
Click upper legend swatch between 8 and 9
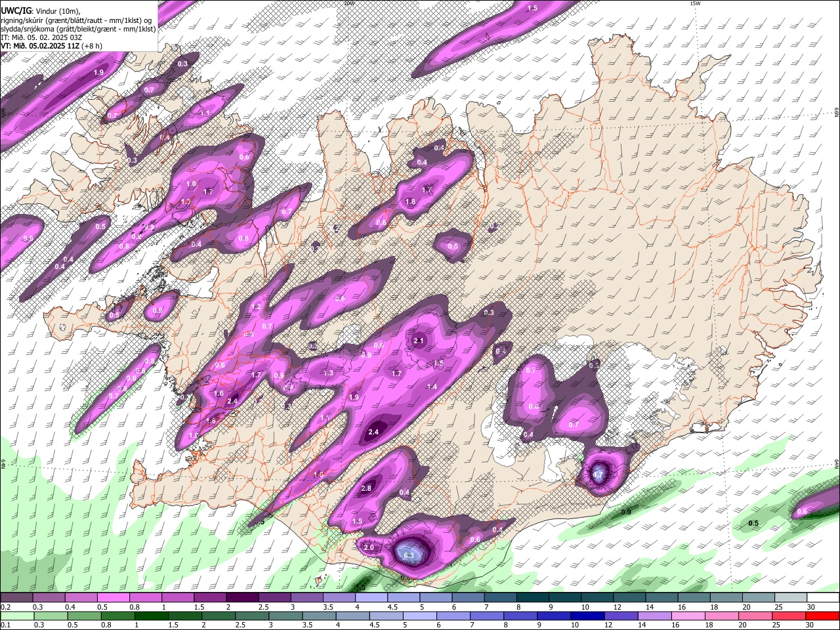pyautogui.click(x=533, y=598)
